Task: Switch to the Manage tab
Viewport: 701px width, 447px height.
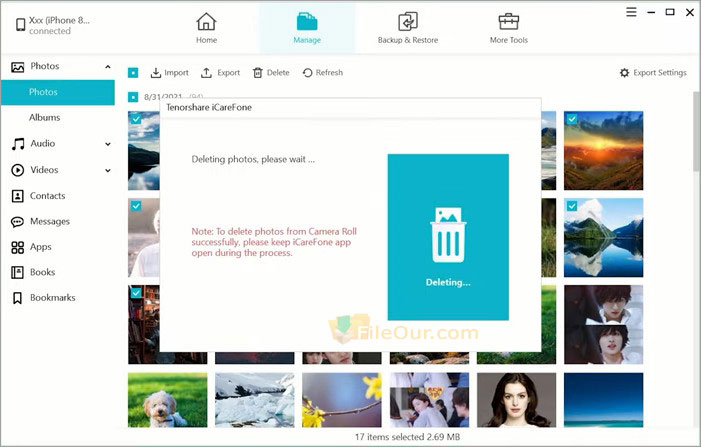Action: pyautogui.click(x=307, y=28)
